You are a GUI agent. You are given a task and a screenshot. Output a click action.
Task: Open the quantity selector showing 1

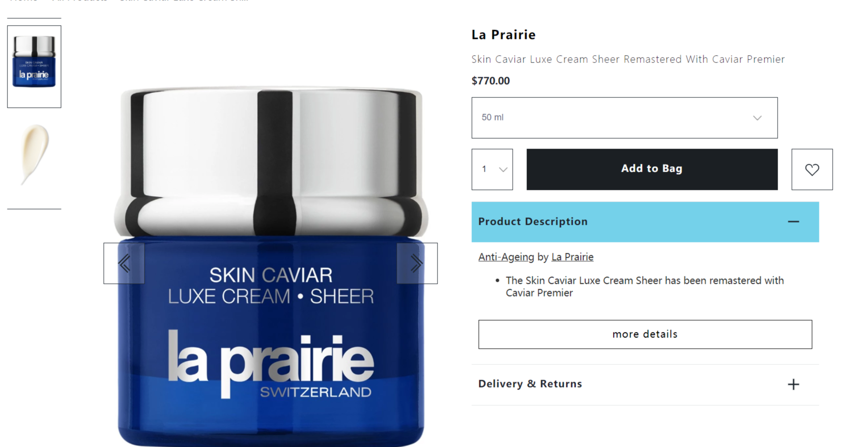(492, 169)
